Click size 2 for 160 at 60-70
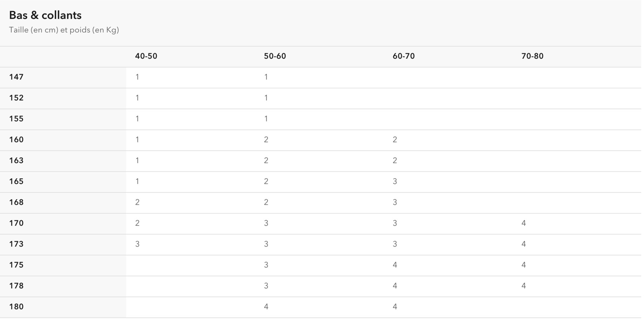Image resolution: width=644 pixels, height=320 pixels. tap(395, 140)
